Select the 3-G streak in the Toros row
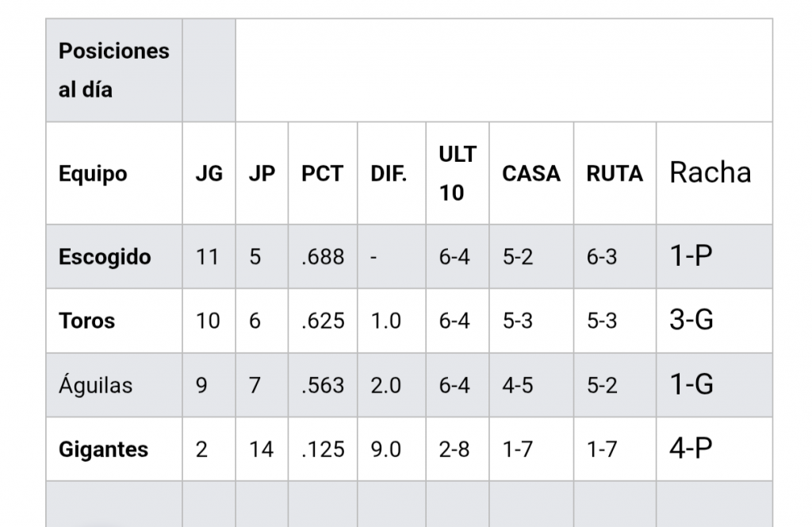This screenshot has width=812, height=527. (691, 321)
